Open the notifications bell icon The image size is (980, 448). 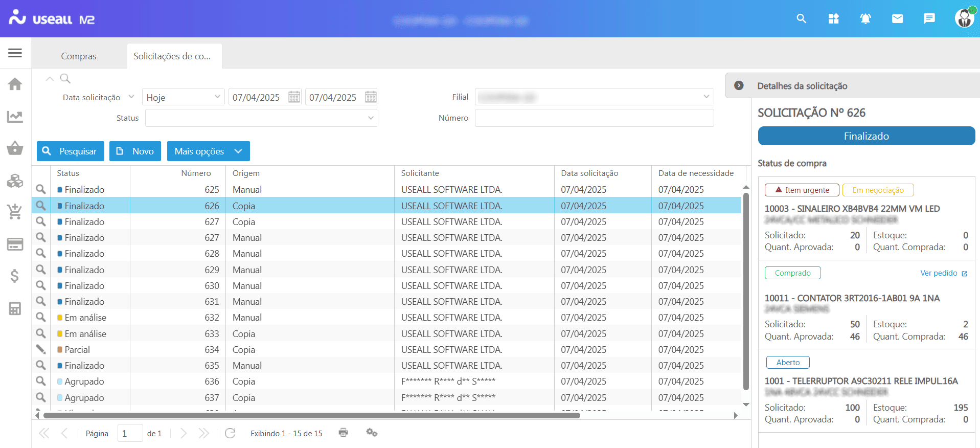tap(865, 19)
